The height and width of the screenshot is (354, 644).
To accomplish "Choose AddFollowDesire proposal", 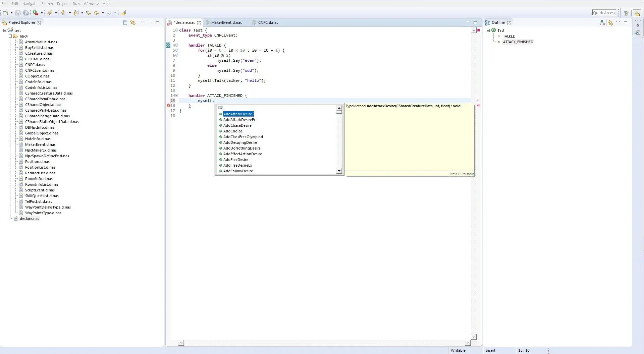I will pos(238,171).
